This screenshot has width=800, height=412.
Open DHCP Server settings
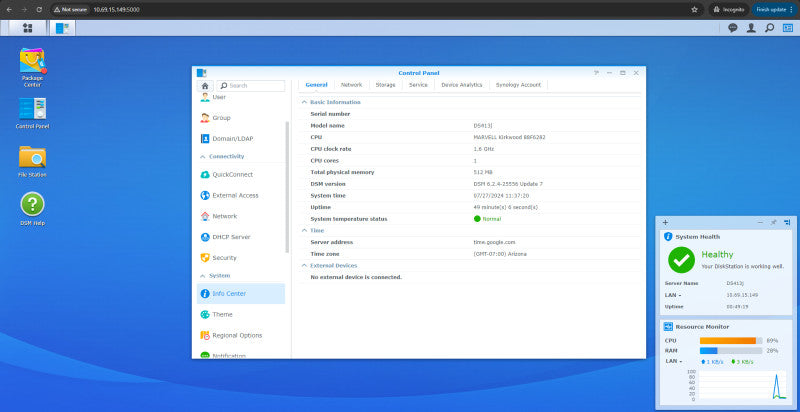241,237
